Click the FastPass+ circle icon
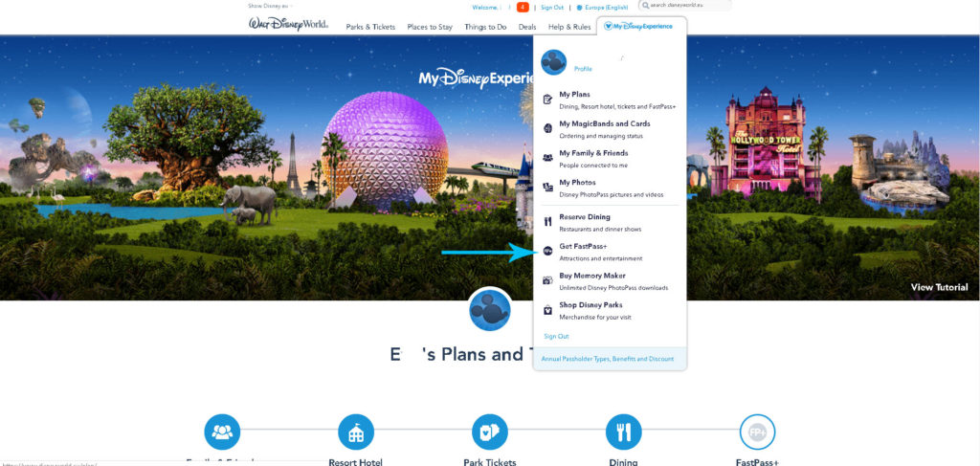980x466 pixels. point(758,432)
